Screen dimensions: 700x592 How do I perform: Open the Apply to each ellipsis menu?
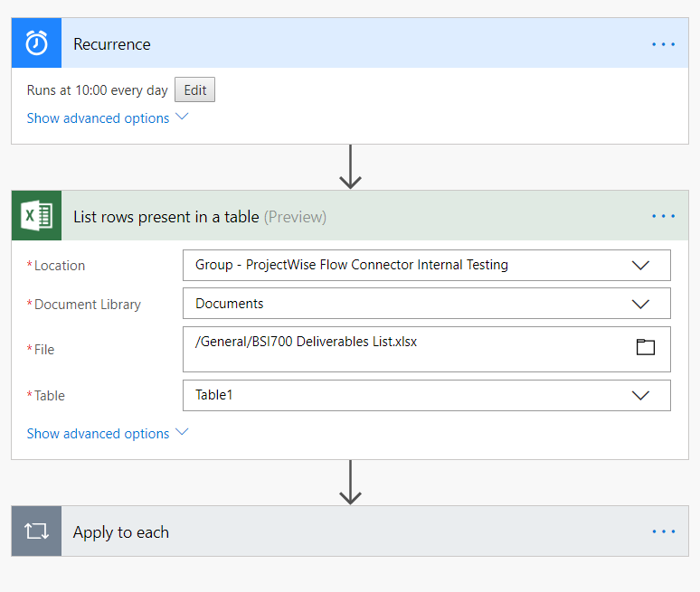click(x=663, y=531)
